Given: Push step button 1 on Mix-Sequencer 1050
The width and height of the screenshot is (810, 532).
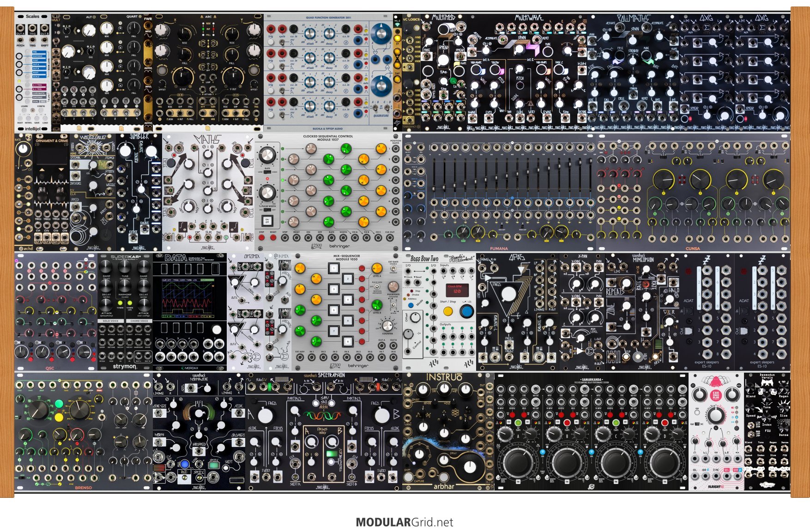Looking at the screenshot, I should (x=333, y=268).
